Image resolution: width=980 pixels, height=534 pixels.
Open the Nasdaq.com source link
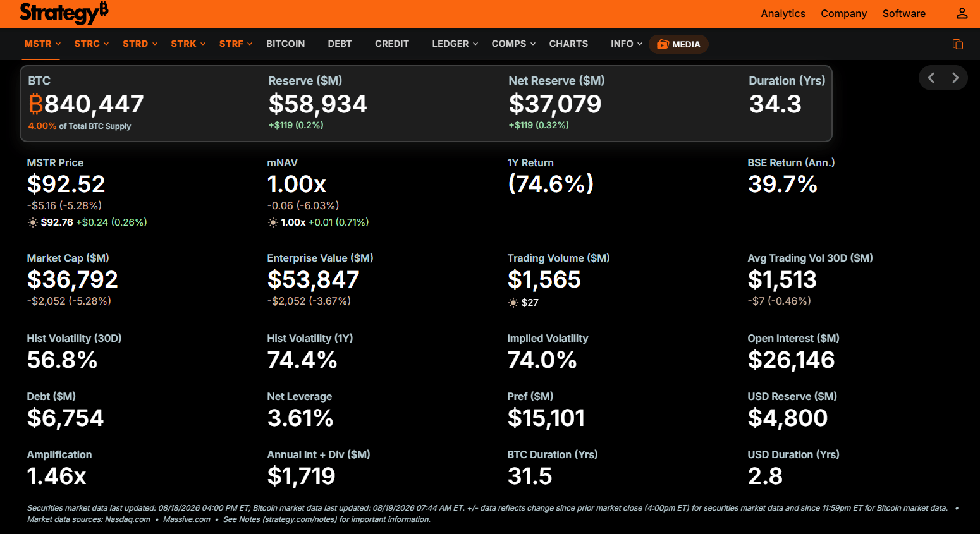click(128, 519)
